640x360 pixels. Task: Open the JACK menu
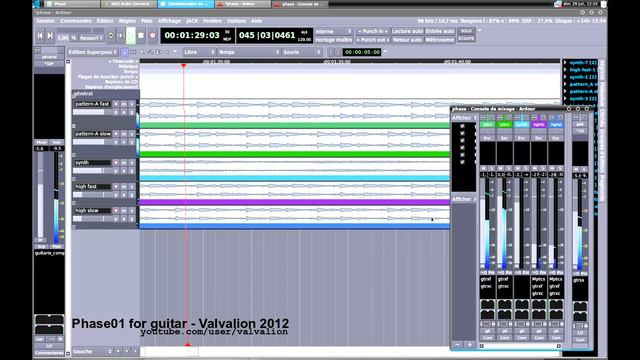[192, 21]
